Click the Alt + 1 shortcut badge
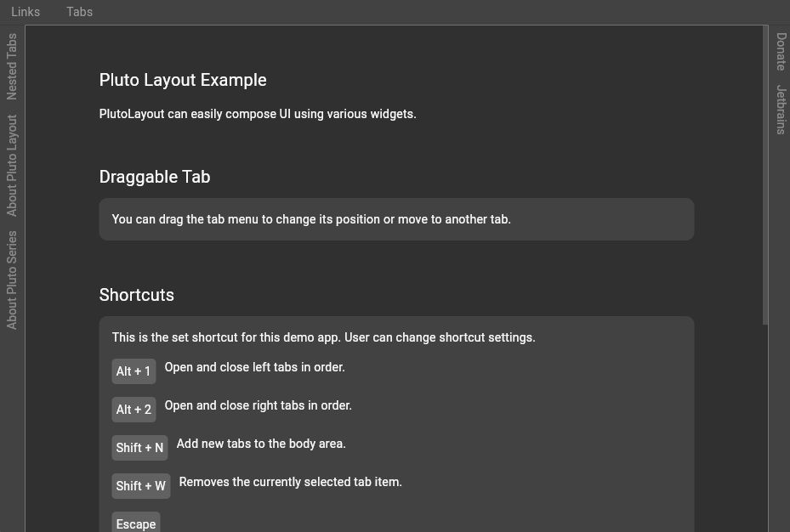This screenshot has height=532, width=790. pos(134,371)
